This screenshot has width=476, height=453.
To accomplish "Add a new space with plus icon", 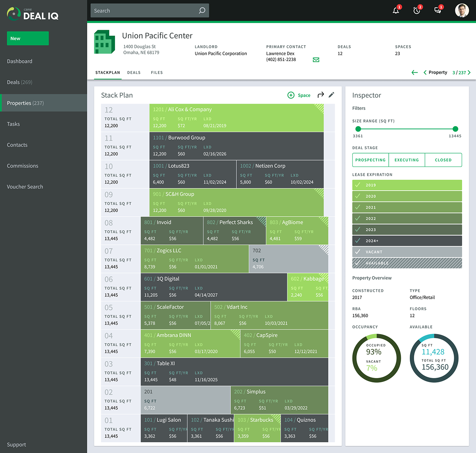I will tap(291, 95).
